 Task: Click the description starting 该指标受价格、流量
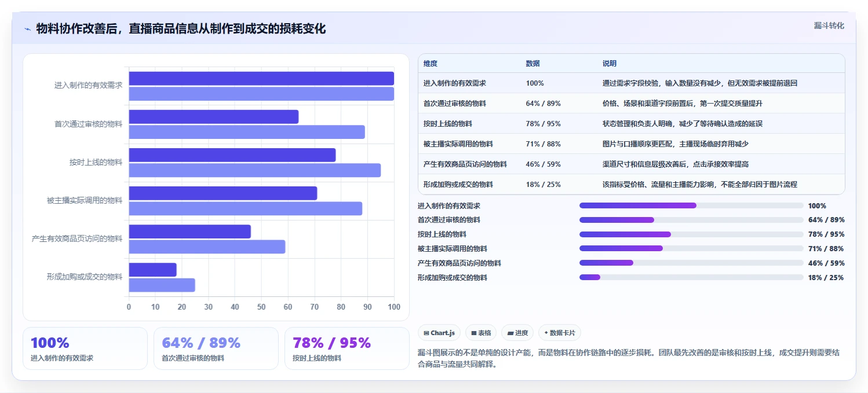click(700, 185)
